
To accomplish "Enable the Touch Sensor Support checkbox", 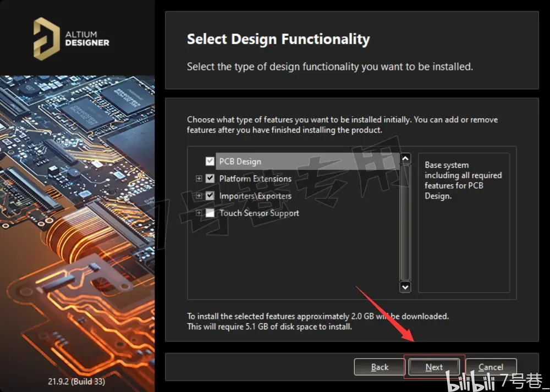I will tap(210, 213).
